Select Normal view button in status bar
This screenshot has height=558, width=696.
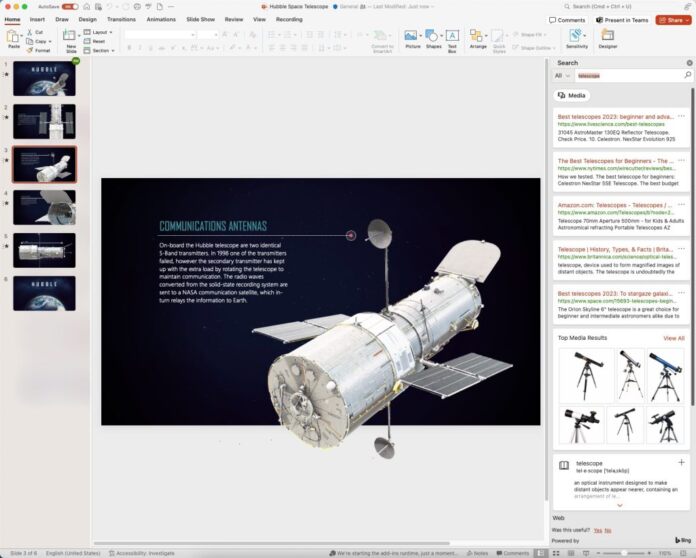(x=540, y=553)
